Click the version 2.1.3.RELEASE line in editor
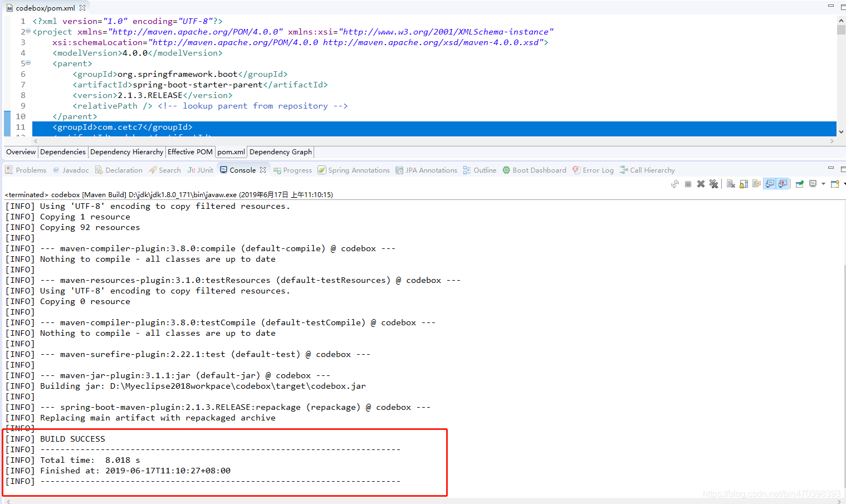Screen dimensions: 846x504 tap(153, 95)
